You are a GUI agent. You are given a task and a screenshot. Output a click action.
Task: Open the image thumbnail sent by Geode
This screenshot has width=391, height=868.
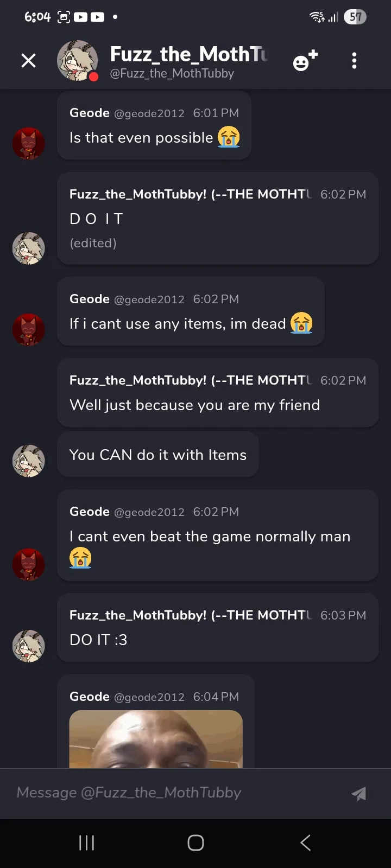pyautogui.click(x=156, y=739)
